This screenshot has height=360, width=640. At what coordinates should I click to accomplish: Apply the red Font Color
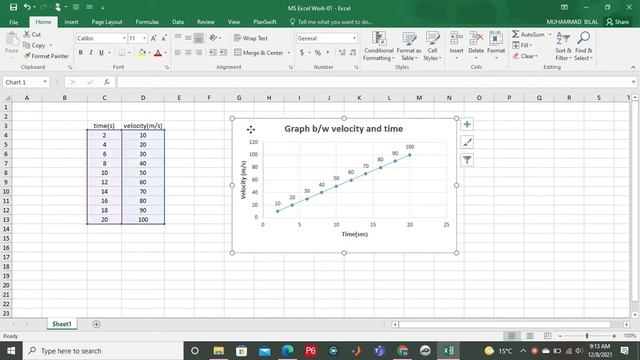point(158,53)
